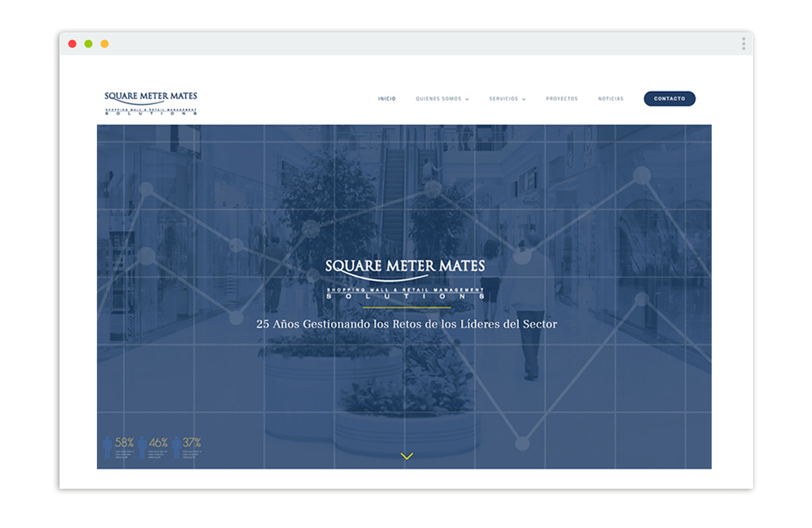Click the green window control dot
This screenshot has height=528, width=812.
click(88, 44)
